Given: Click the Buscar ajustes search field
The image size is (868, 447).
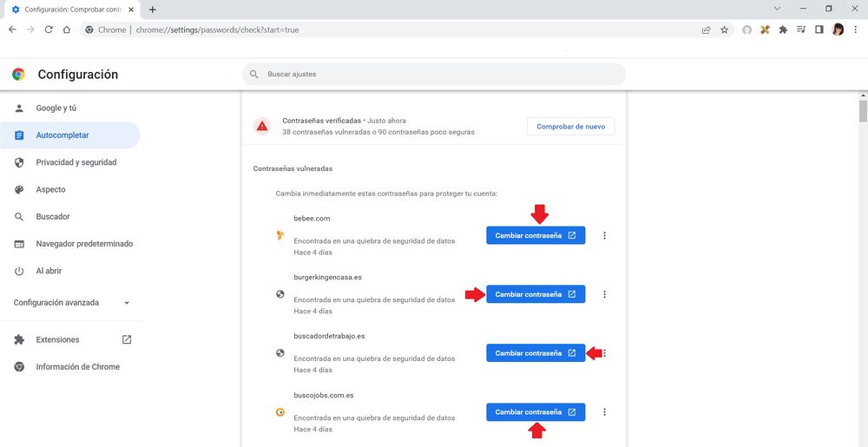Looking at the screenshot, I should point(434,75).
